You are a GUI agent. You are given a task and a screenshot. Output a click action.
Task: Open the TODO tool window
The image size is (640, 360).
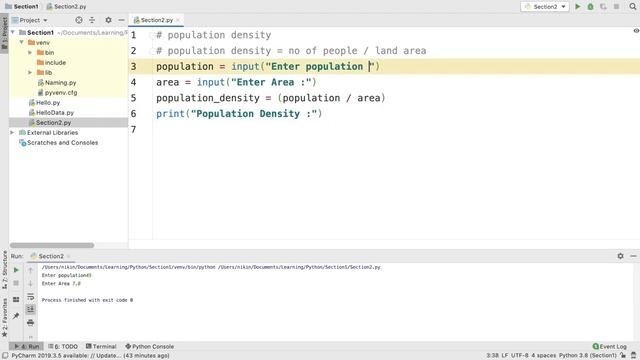[63, 346]
